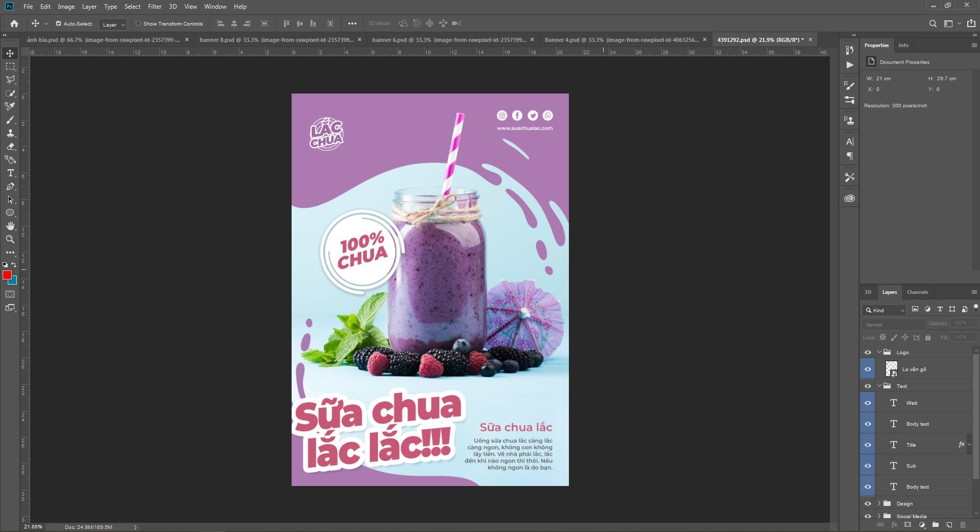Open the Info panel tab
Image resolution: width=980 pixels, height=532 pixels.
point(903,45)
